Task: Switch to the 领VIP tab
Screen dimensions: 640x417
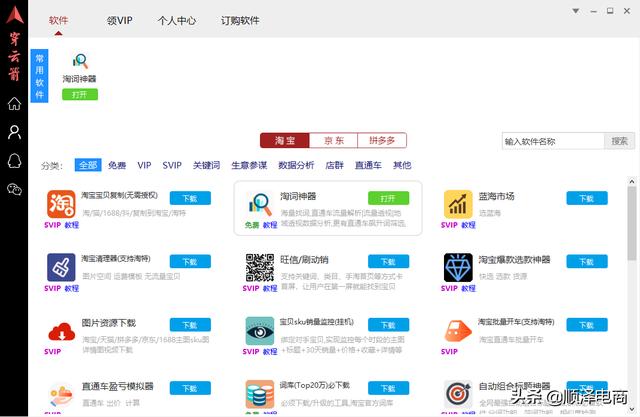Action: (120, 20)
